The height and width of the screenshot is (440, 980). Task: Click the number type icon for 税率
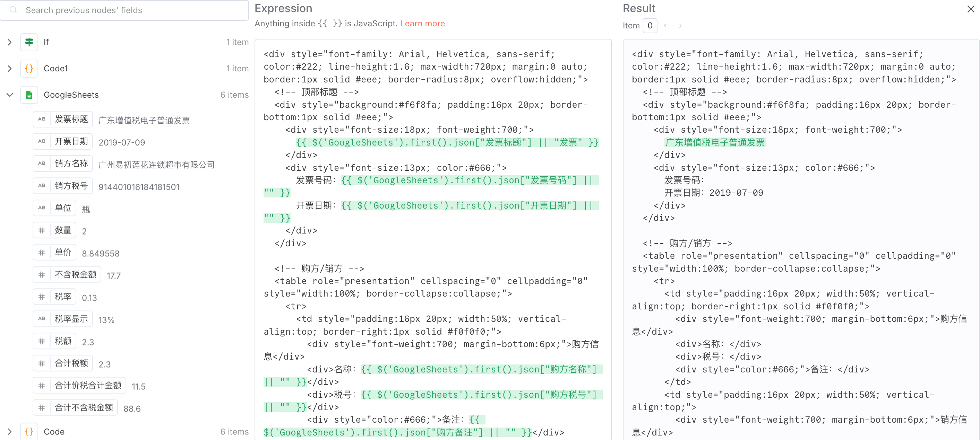42,297
